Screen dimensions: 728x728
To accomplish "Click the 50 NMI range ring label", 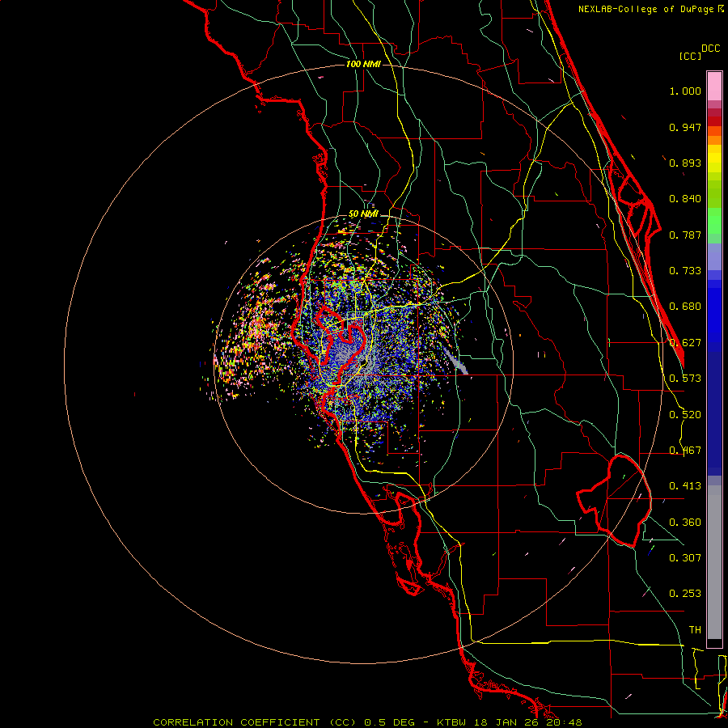I will click(363, 214).
